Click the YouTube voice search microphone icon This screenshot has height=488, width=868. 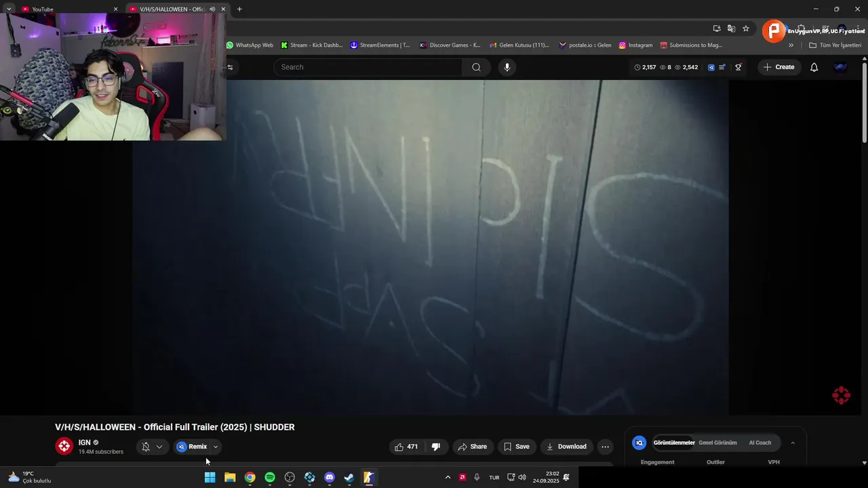(507, 67)
